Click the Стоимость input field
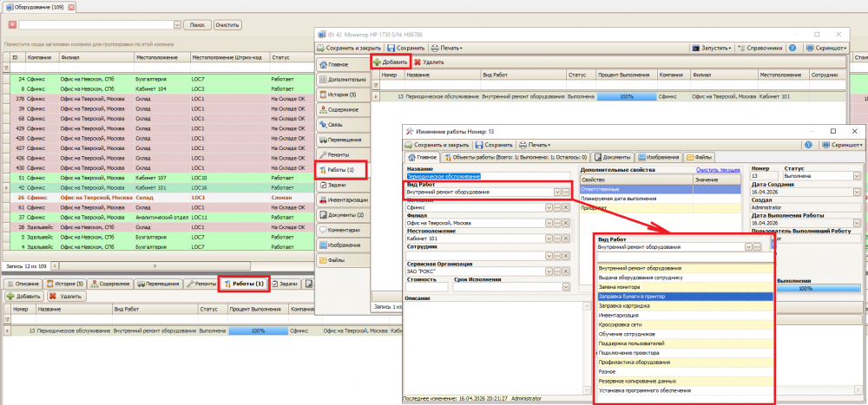 click(427, 286)
